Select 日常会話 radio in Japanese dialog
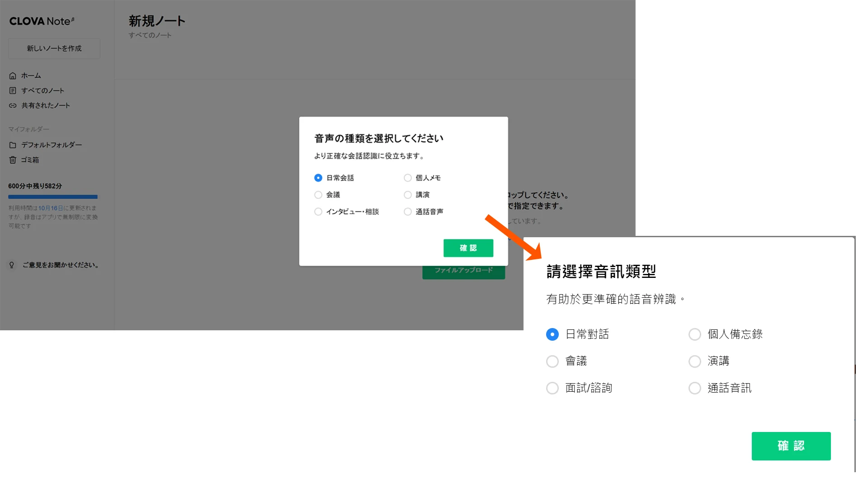Viewport: 868px width, 488px height. [318, 178]
